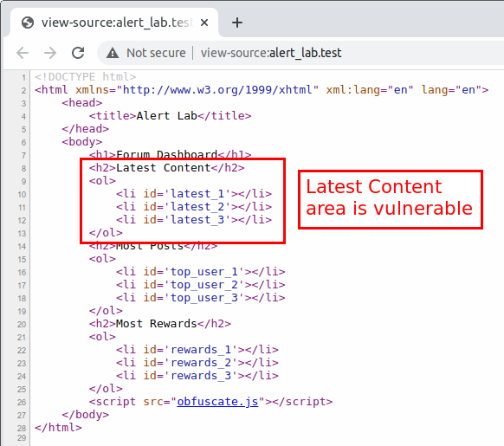The image size is (504, 446).
Task: Click line number 1 in the gutter
Action: (23, 77)
